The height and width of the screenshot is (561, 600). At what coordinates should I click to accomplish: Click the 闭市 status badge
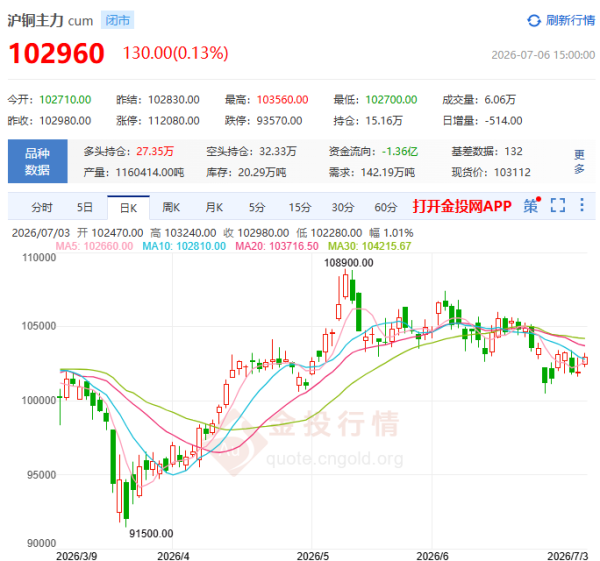[x=117, y=20]
